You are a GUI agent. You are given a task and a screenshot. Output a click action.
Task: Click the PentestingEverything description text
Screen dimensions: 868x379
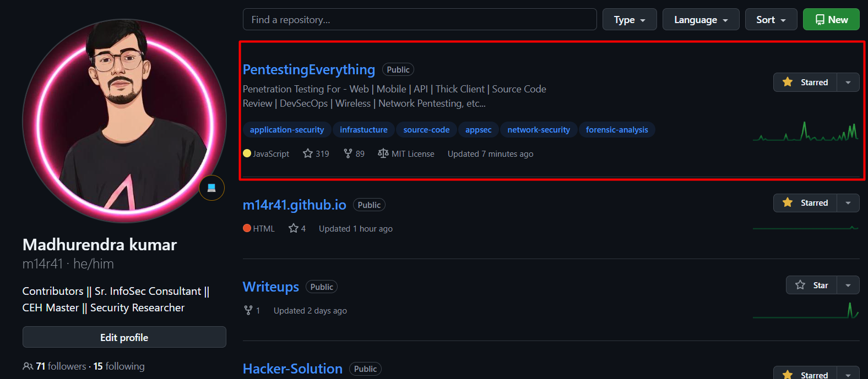click(x=394, y=96)
